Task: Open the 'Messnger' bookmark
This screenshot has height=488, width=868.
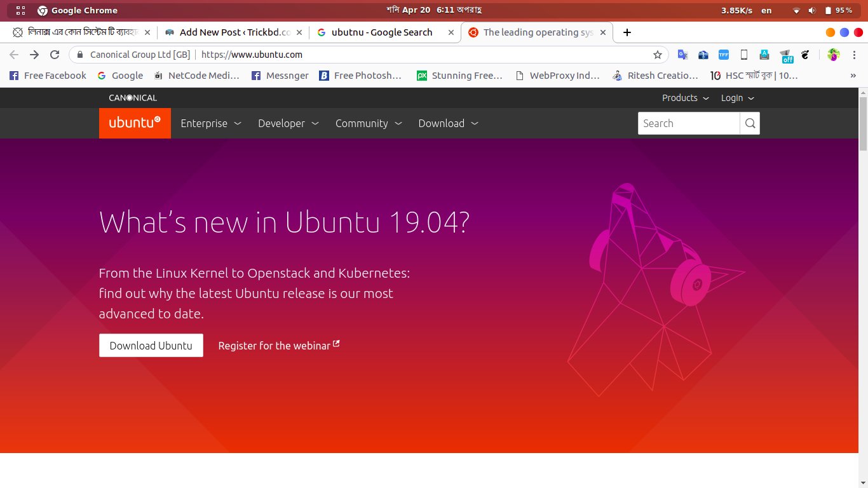Action: (x=280, y=76)
